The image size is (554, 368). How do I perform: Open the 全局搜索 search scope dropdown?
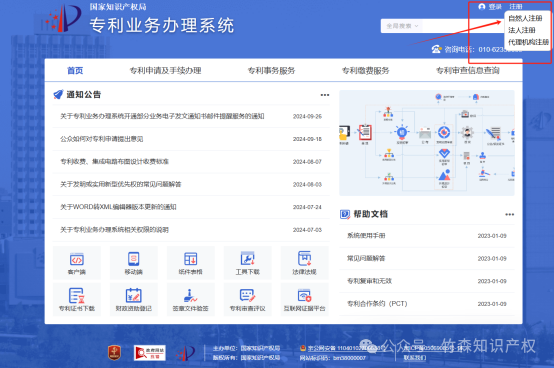coord(402,26)
